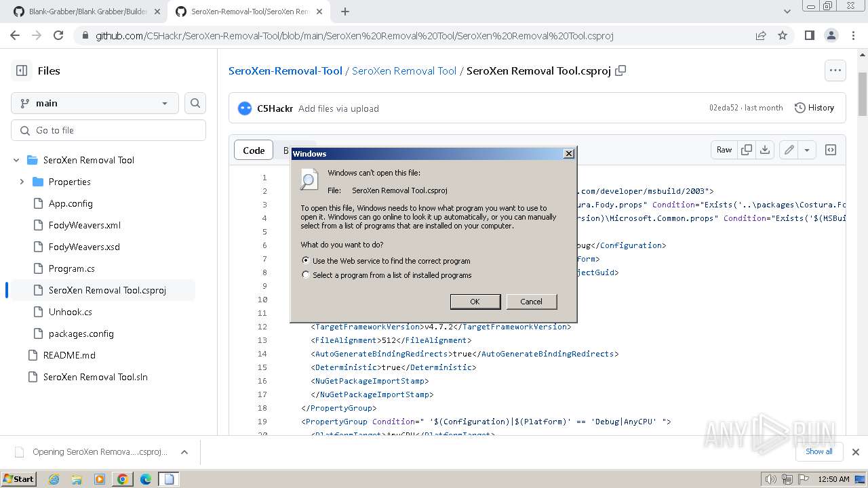Open a new browser tab

coord(344,12)
